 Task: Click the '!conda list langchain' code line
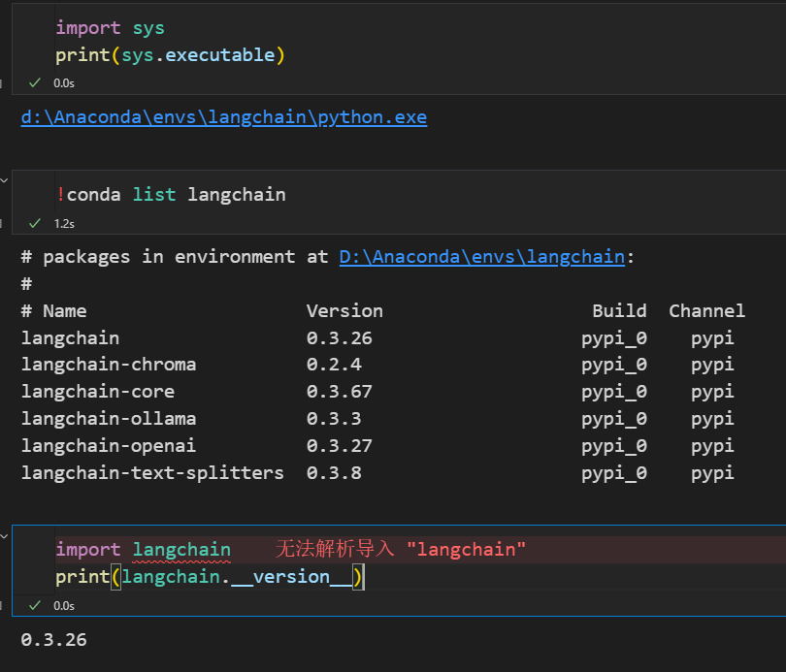171,195
